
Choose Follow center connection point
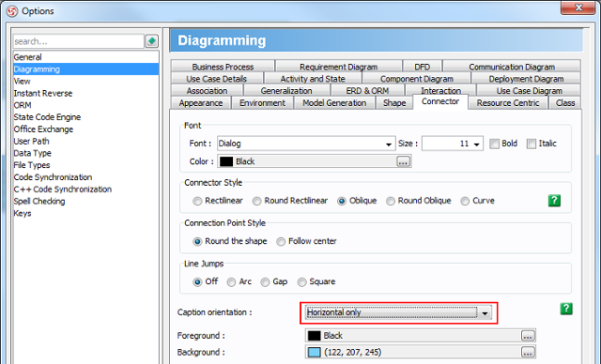coord(281,241)
